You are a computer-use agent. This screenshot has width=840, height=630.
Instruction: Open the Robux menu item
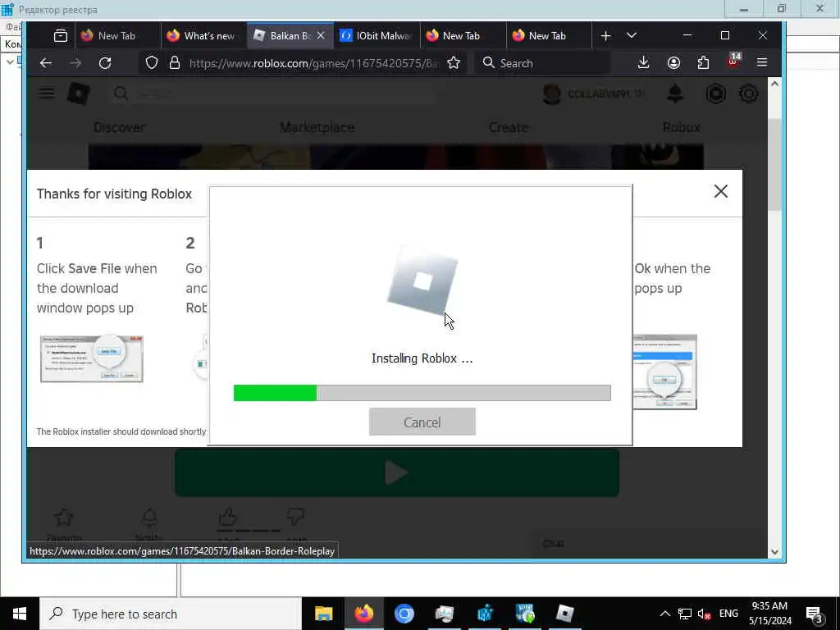(682, 127)
